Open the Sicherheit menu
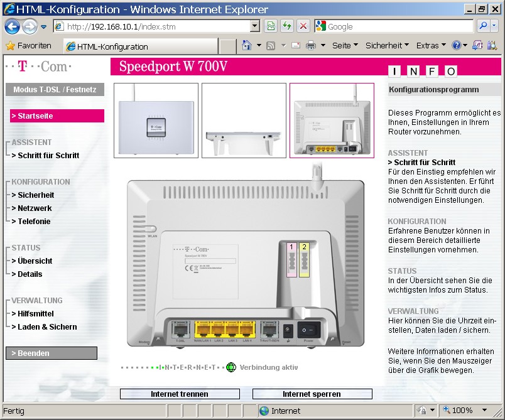Screen dimensions: 505x420 387,46
